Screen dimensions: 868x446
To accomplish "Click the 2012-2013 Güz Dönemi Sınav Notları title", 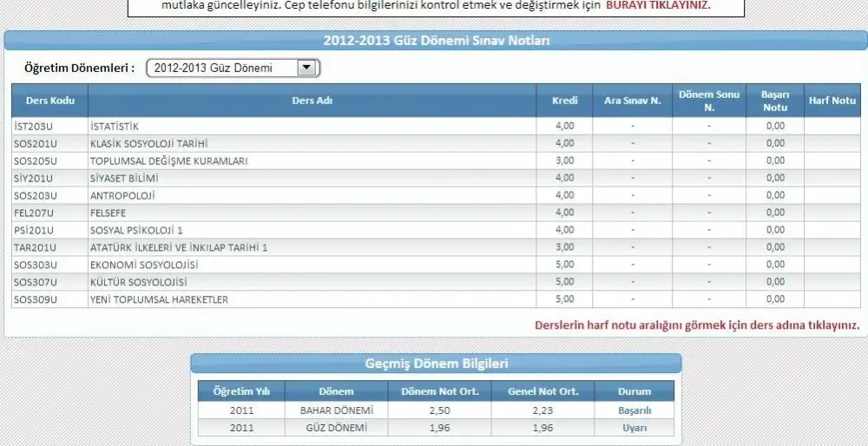I will pos(437,41).
